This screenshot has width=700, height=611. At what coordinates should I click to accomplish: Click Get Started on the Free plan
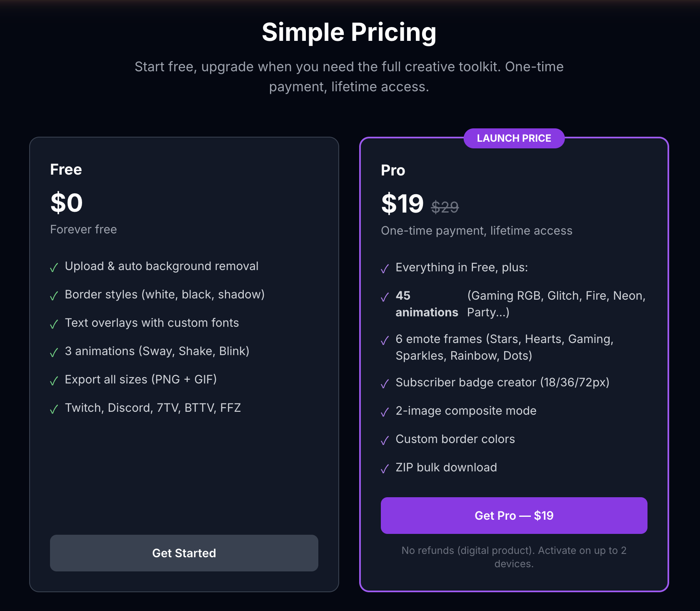tap(184, 553)
